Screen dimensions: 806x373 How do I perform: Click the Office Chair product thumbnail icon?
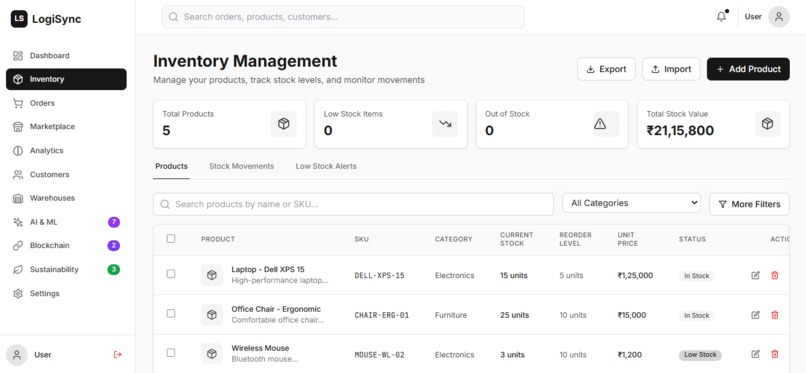coord(212,314)
